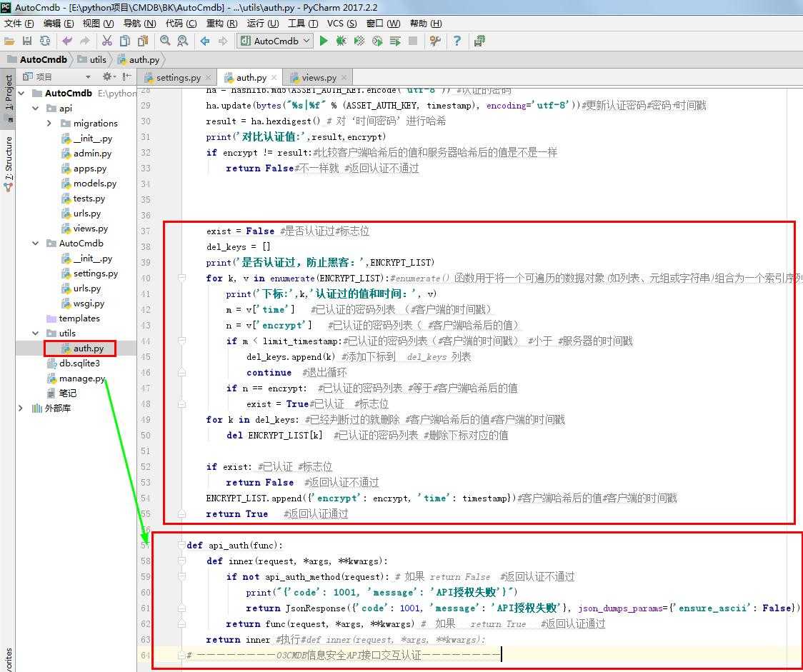Click the Copy toolbar icon

coord(124,41)
